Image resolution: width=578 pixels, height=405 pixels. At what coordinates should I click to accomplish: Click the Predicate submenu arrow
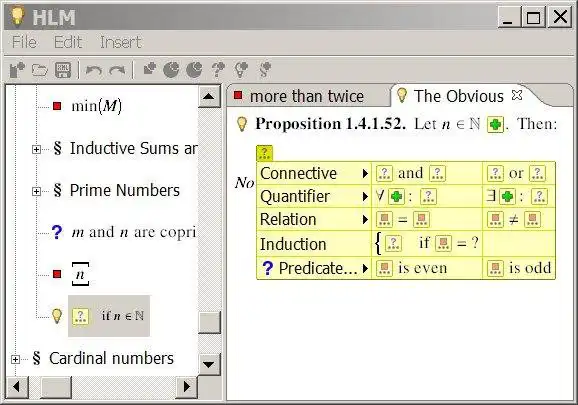tap(365, 268)
